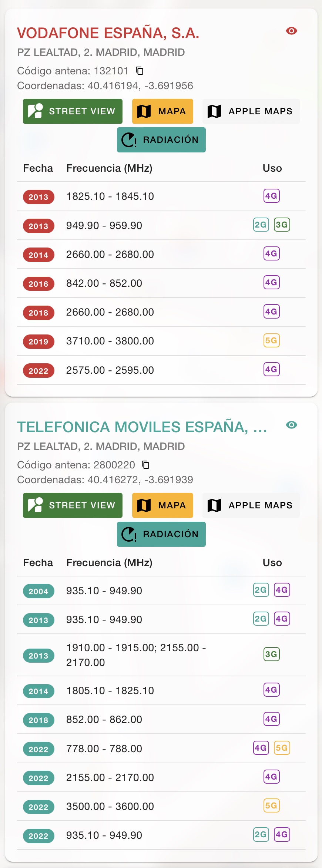Select the teal 2004 year chip
Image resolution: width=322 pixels, height=868 pixels.
pos(38,591)
